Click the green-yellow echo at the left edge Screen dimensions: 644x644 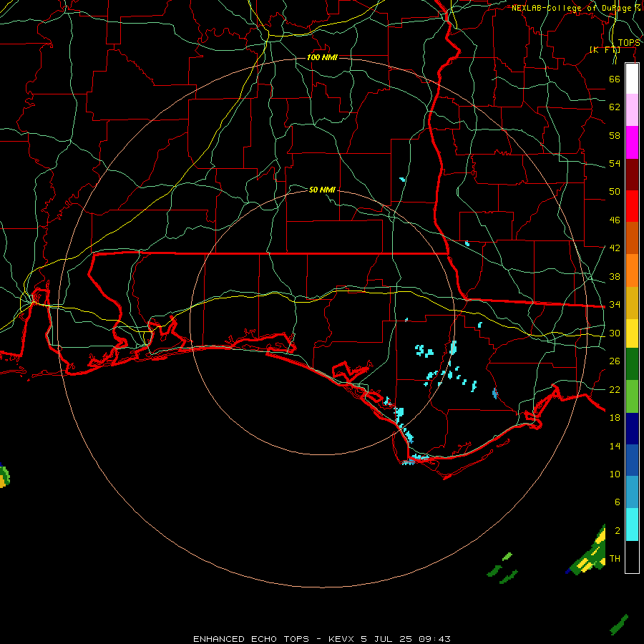pyautogui.click(x=4, y=476)
